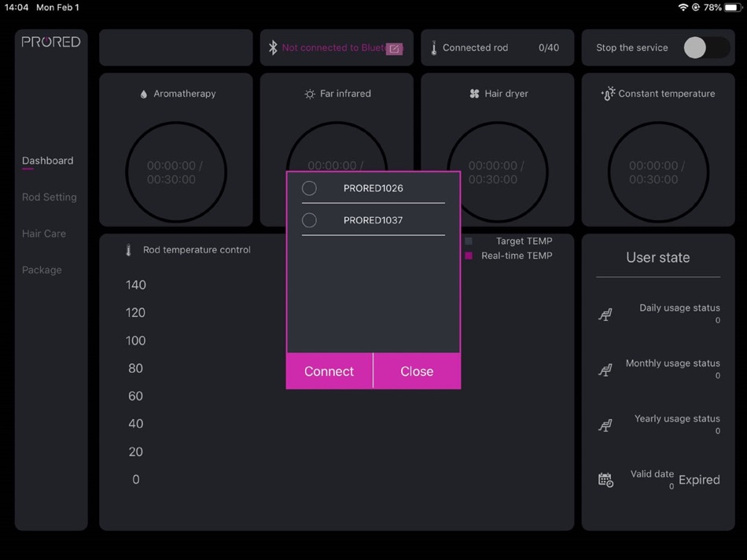Click the 'Yearly usage status' label
This screenshot has width=747, height=560.
(677, 418)
